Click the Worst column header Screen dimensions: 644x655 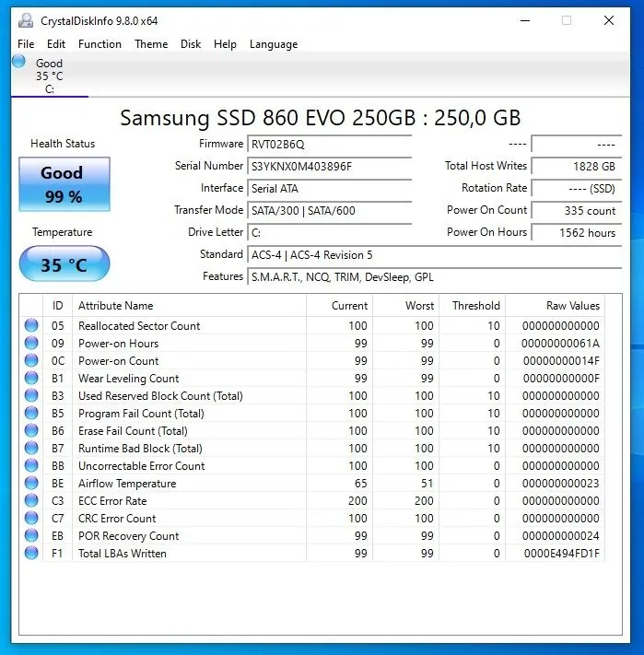point(405,306)
